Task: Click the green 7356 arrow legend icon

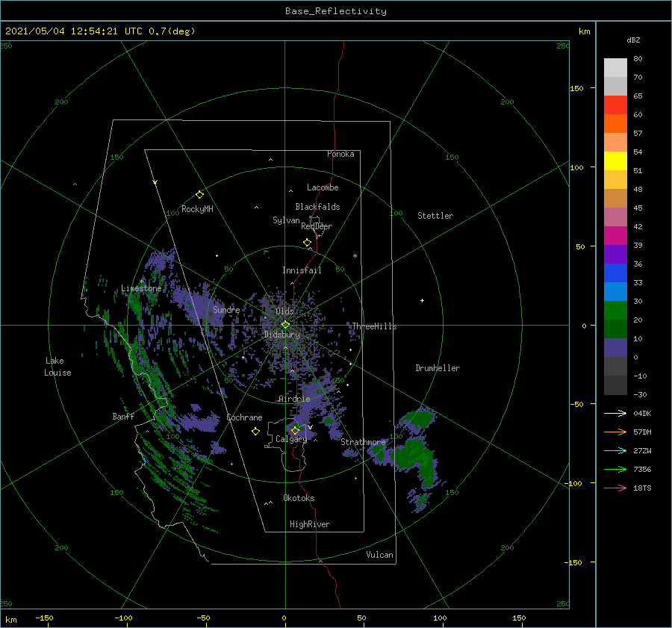Action: point(615,470)
